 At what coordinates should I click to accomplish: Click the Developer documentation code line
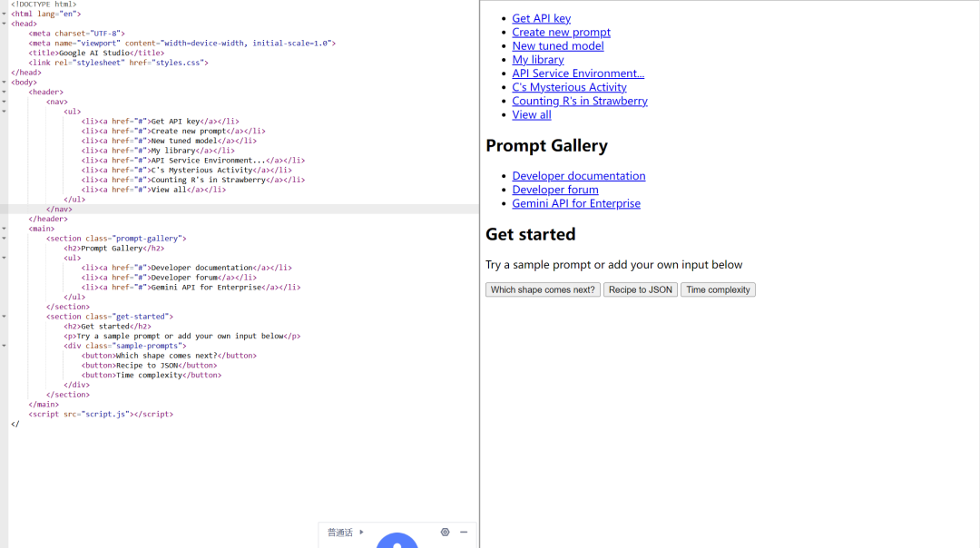186,268
